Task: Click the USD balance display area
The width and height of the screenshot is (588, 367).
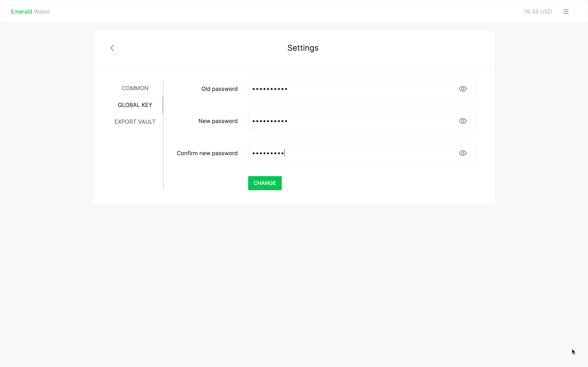Action: 537,11
